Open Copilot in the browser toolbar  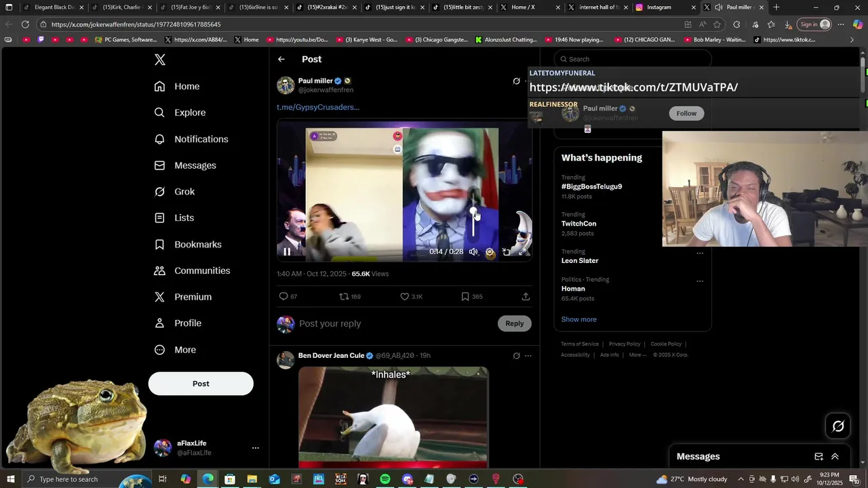(858, 24)
